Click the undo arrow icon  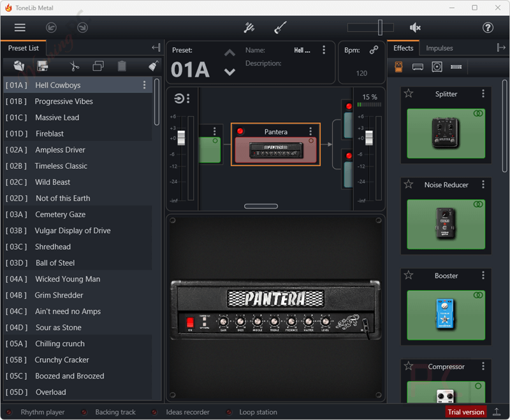tap(51, 27)
